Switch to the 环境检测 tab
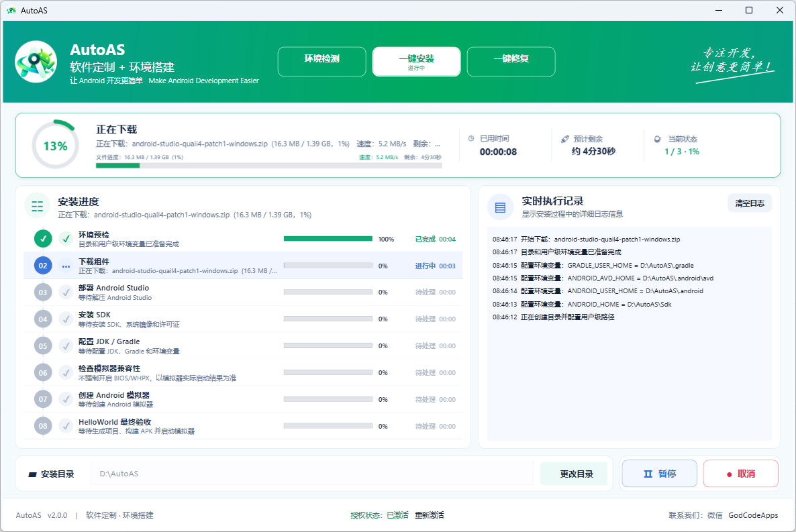Screen dimensions: 796x532 (322, 62)
